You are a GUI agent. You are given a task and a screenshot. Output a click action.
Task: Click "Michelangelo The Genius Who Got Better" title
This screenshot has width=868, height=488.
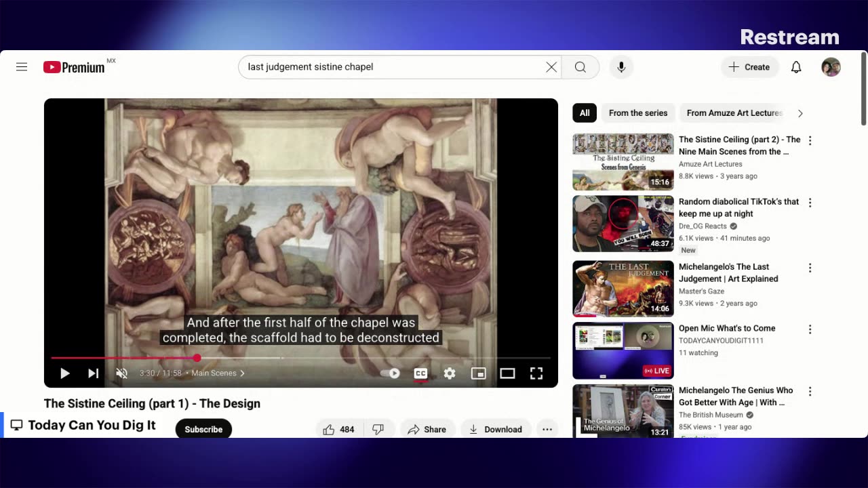coord(736,396)
